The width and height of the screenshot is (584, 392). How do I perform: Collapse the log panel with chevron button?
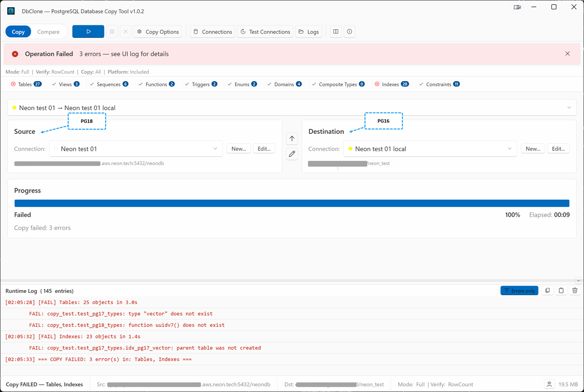578,281
